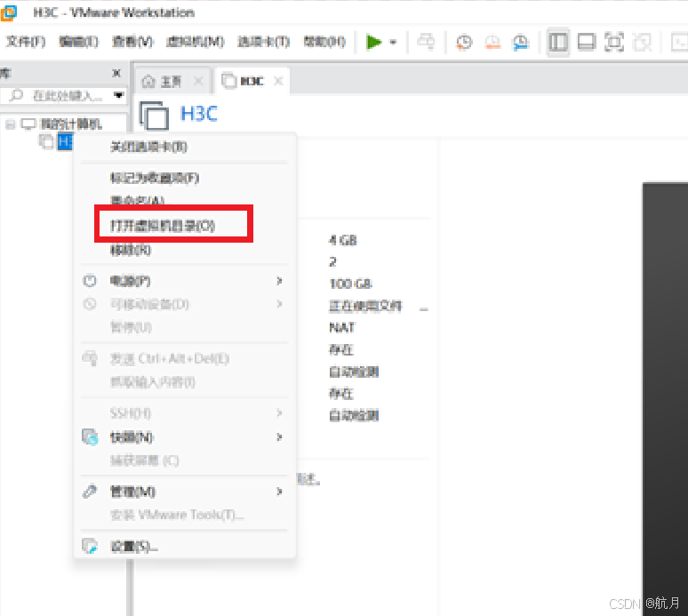
Task: Click the greyed 可移动设备(D) entry
Action: point(185,304)
